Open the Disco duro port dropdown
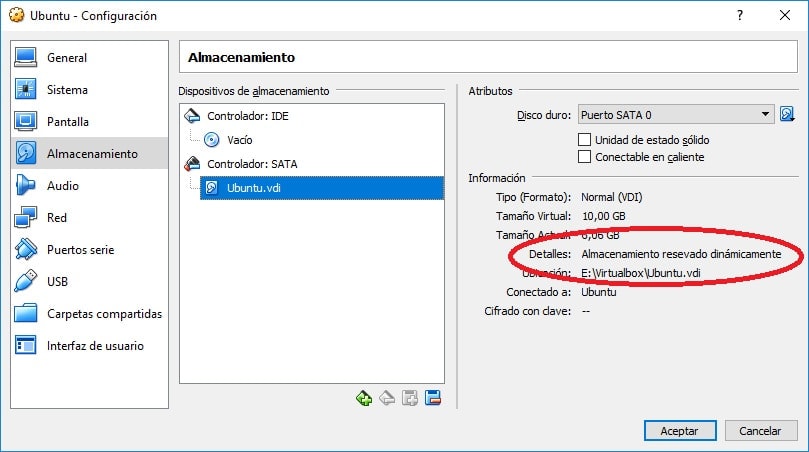Screen dimensions: 809x452 [676, 115]
